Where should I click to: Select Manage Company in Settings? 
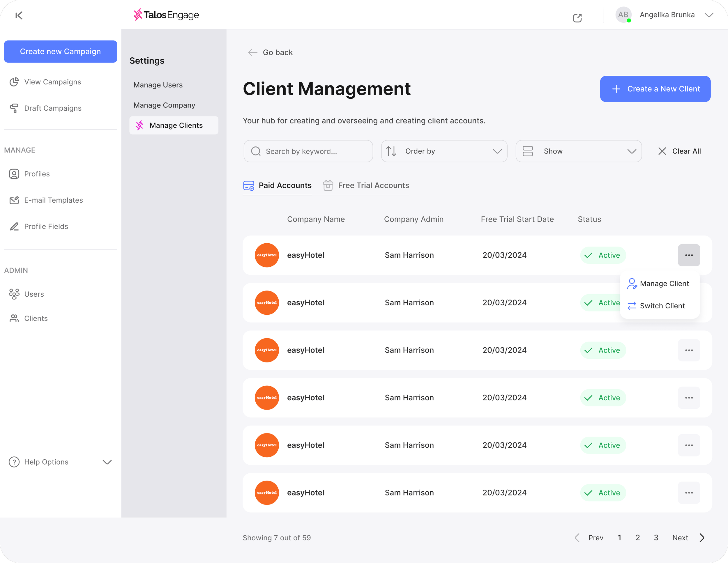click(x=164, y=105)
